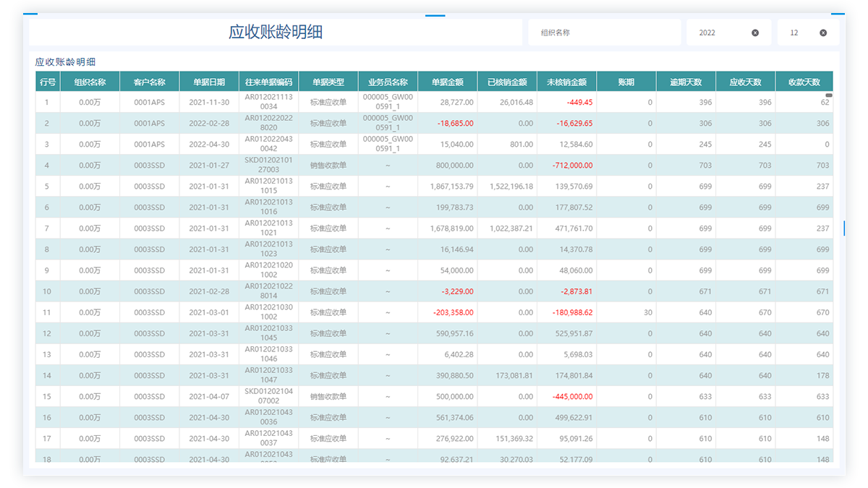This screenshot has width=868, height=488.
Task: Select customer 0001APS in row 2
Action: [149, 124]
